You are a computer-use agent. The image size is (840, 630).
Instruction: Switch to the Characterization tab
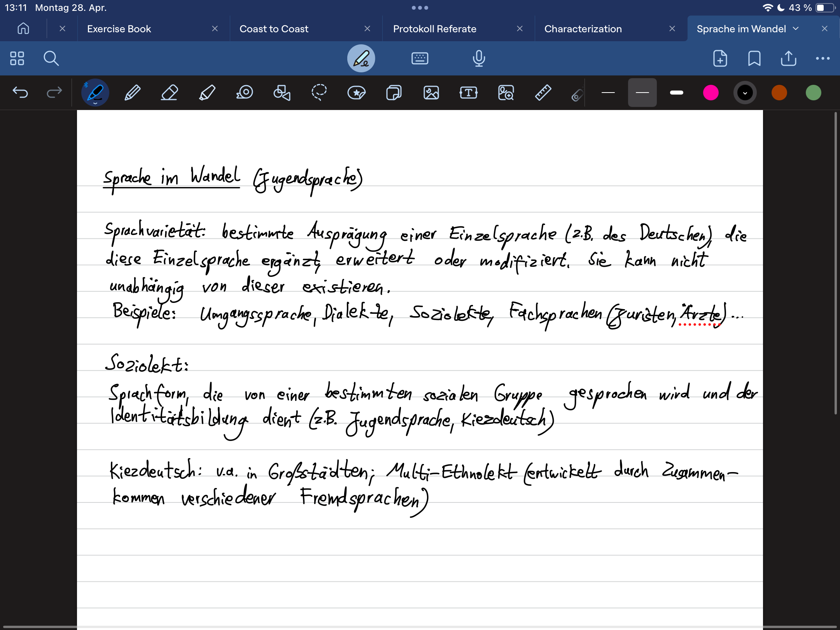click(583, 29)
